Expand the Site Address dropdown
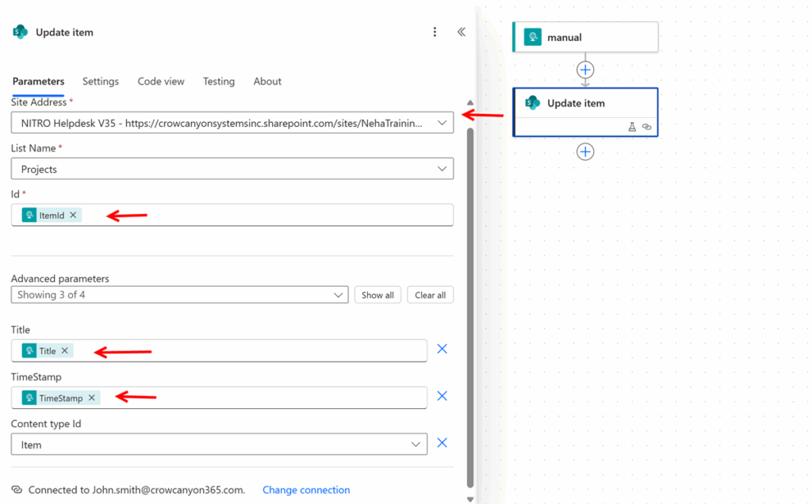 point(442,123)
